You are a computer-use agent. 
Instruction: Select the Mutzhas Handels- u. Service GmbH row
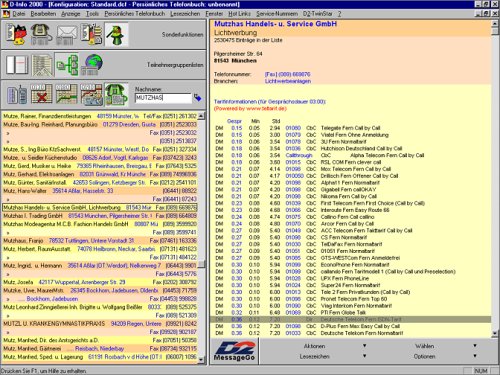100,207
